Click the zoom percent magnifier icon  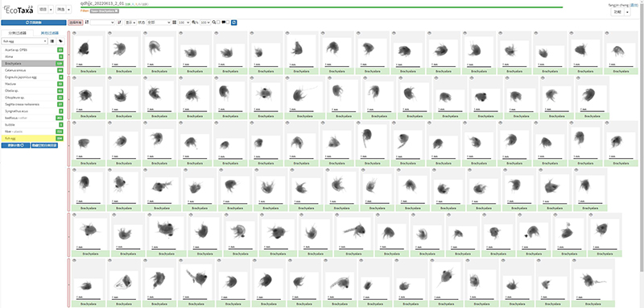tap(194, 23)
